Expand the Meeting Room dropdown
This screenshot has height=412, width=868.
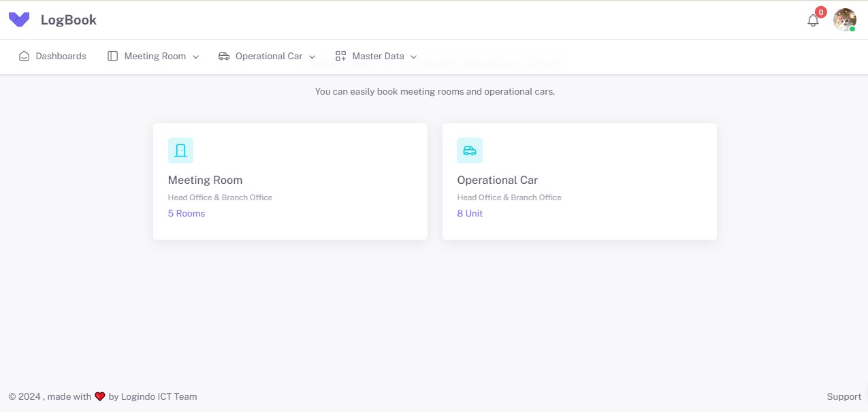196,57
